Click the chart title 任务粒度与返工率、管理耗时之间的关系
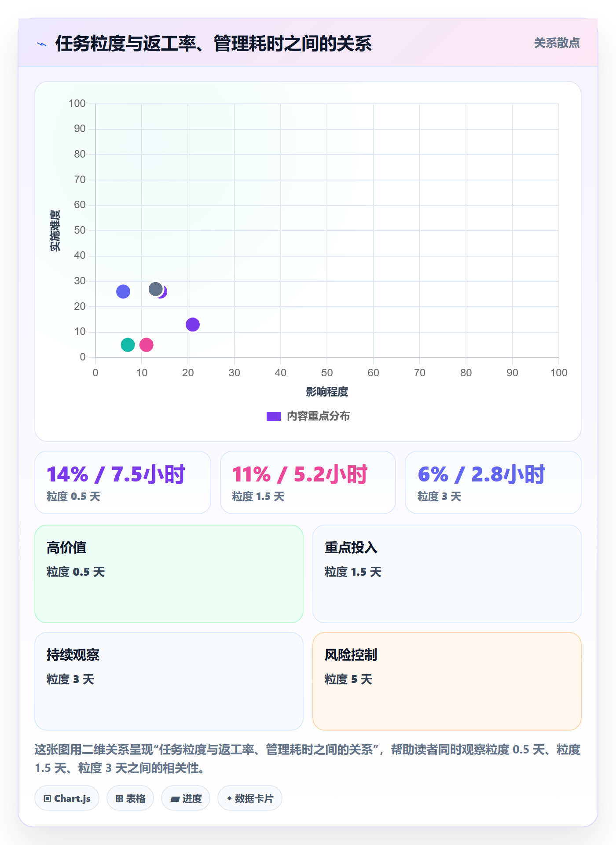Image resolution: width=616 pixels, height=845 pixels. coord(213,44)
